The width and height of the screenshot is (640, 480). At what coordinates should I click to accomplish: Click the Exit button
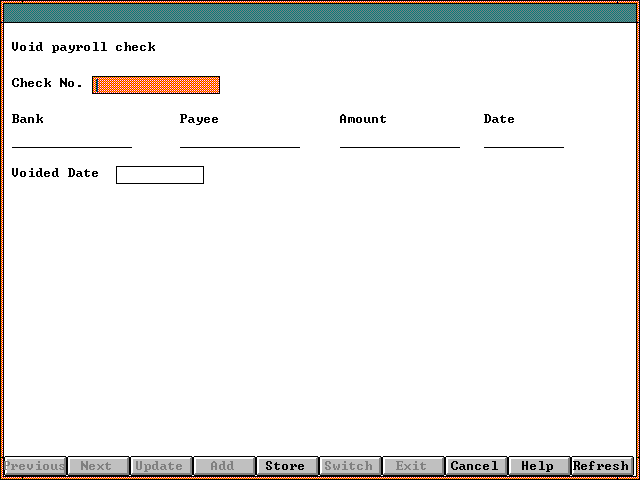point(411,466)
